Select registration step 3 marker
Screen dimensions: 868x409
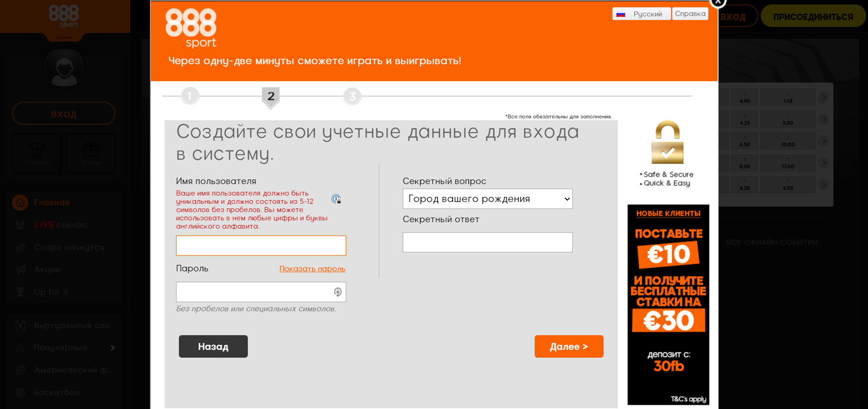(x=352, y=96)
